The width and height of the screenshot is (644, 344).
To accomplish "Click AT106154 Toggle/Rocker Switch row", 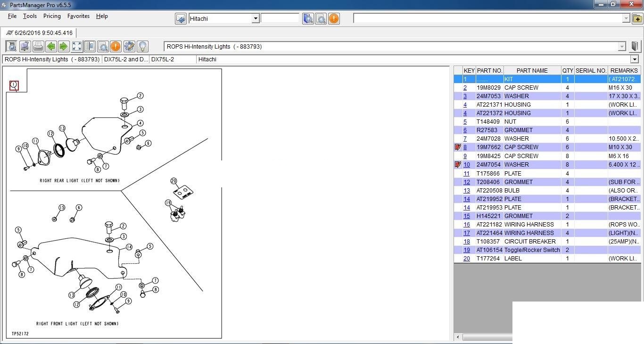I will (547, 250).
